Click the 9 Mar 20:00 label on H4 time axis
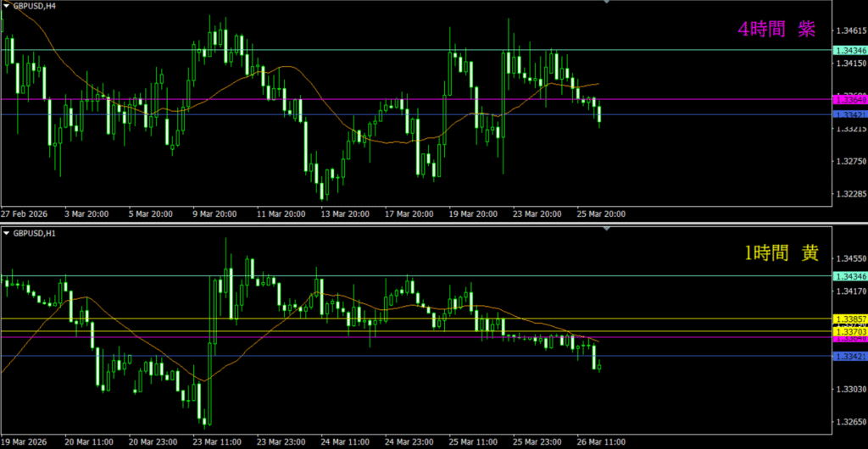 pyautogui.click(x=214, y=213)
